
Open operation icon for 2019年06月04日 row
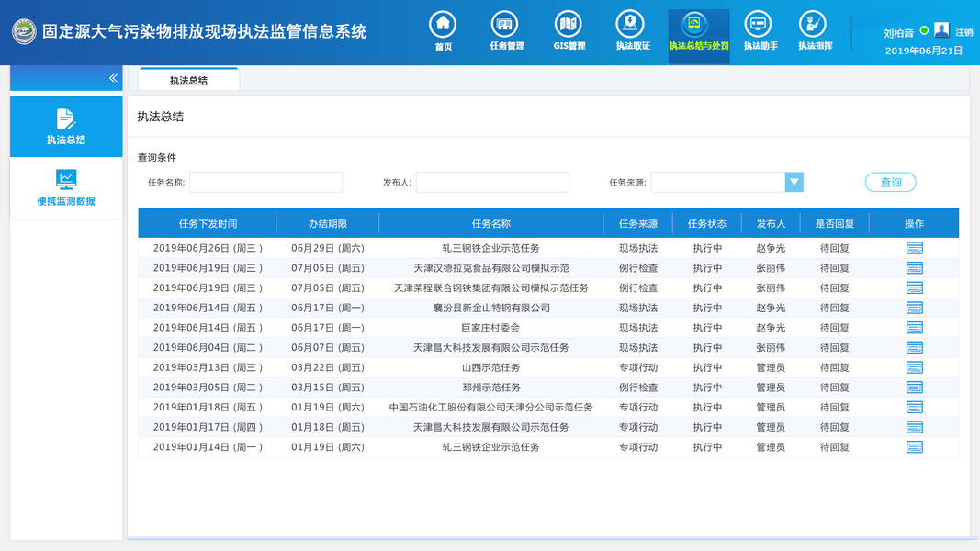[915, 348]
